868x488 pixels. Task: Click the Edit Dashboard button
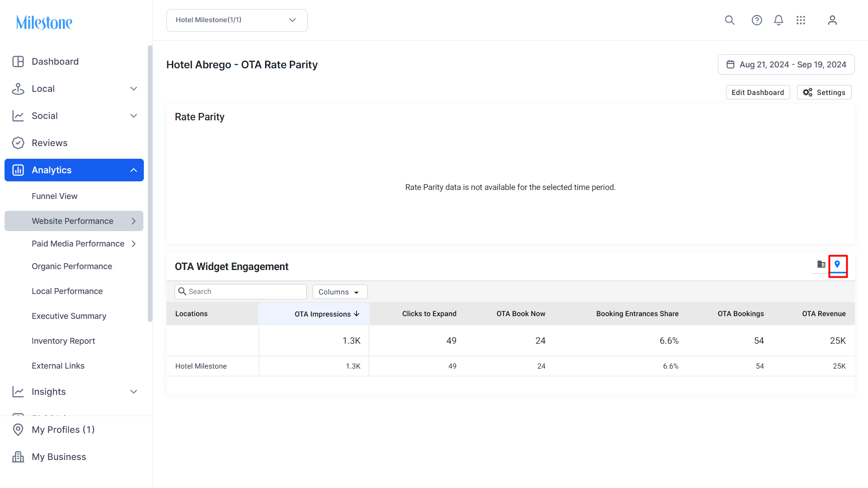(758, 92)
